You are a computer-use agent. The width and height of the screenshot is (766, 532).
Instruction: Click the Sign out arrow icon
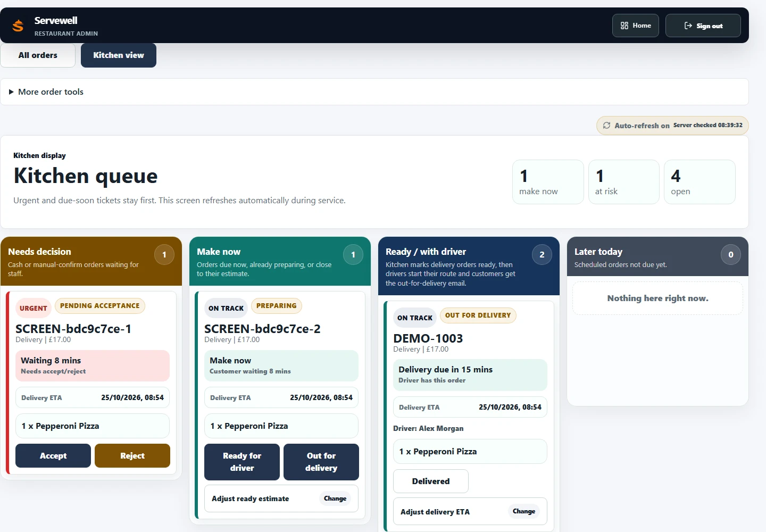pyautogui.click(x=688, y=26)
